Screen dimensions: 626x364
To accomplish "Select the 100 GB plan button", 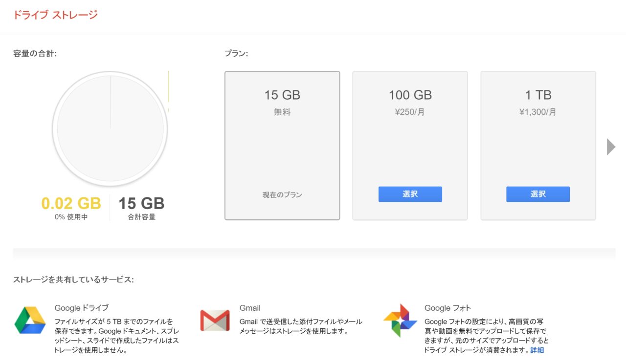I will click(x=410, y=194).
